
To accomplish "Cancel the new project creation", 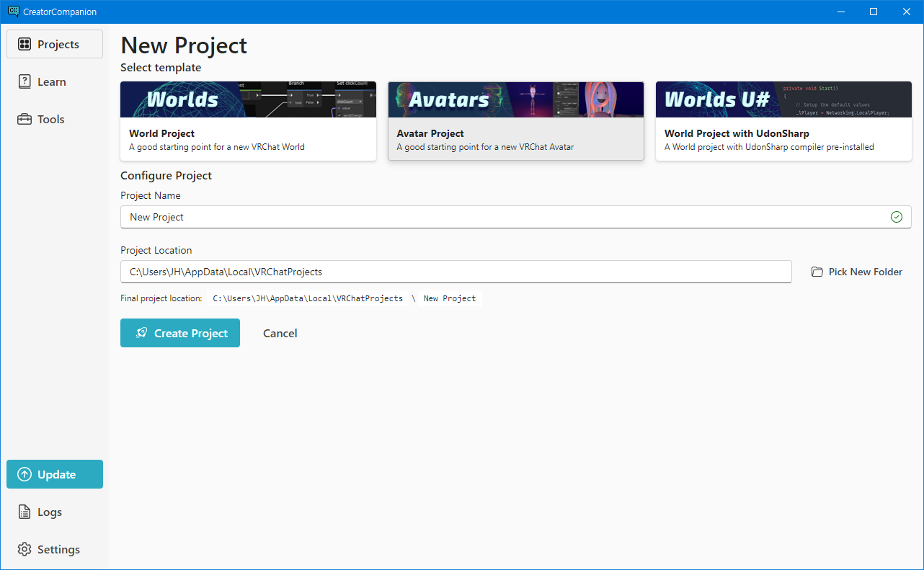I will 280,333.
